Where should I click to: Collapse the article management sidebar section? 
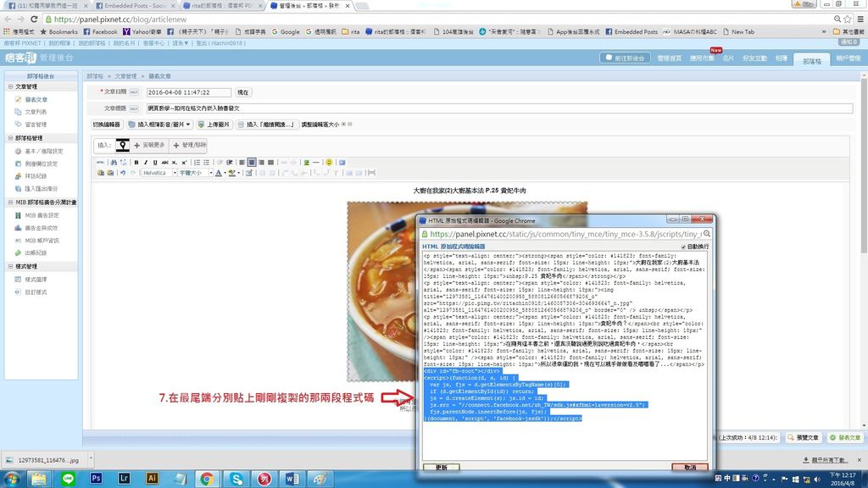point(10,87)
